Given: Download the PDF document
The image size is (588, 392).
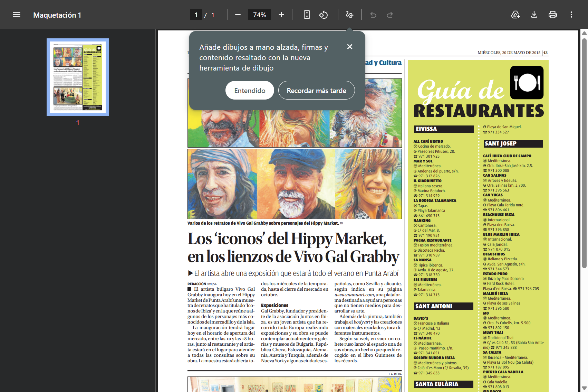Looking at the screenshot, I should click(x=534, y=15).
